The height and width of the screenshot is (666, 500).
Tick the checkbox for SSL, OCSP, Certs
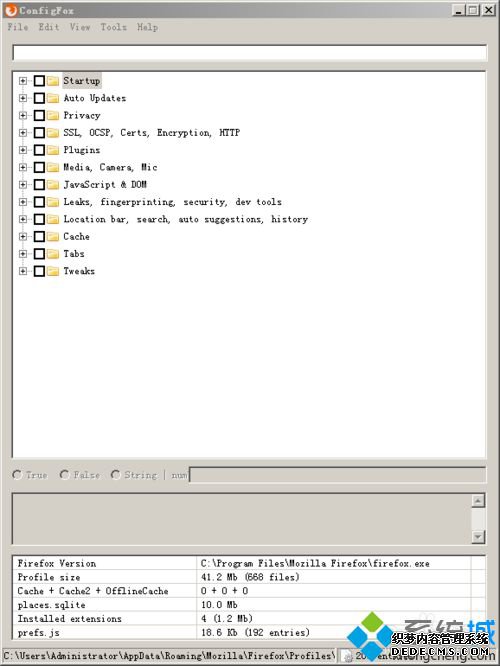(39, 133)
